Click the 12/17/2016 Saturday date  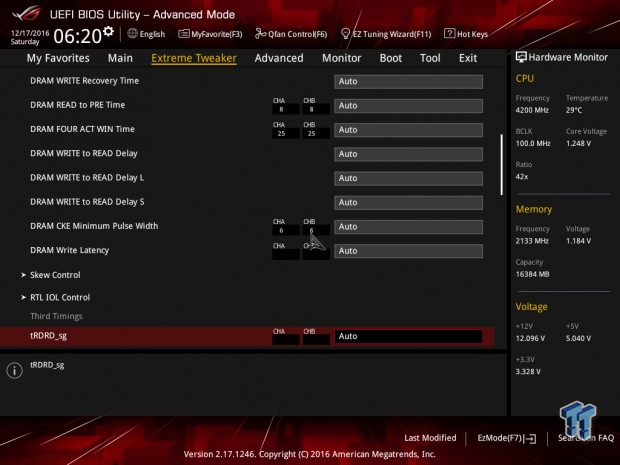(x=29, y=37)
